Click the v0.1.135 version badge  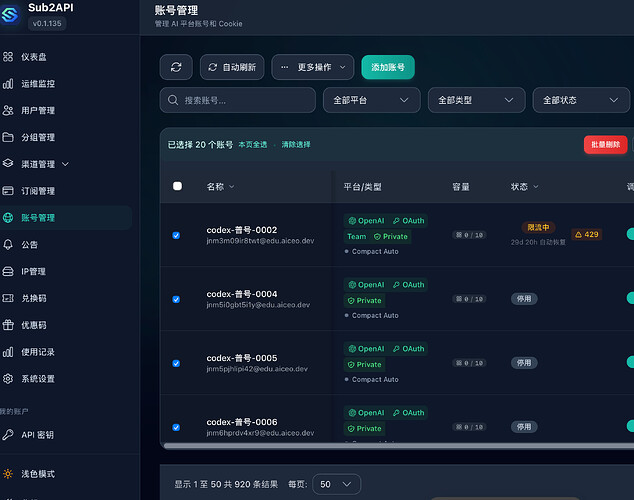tap(47, 23)
